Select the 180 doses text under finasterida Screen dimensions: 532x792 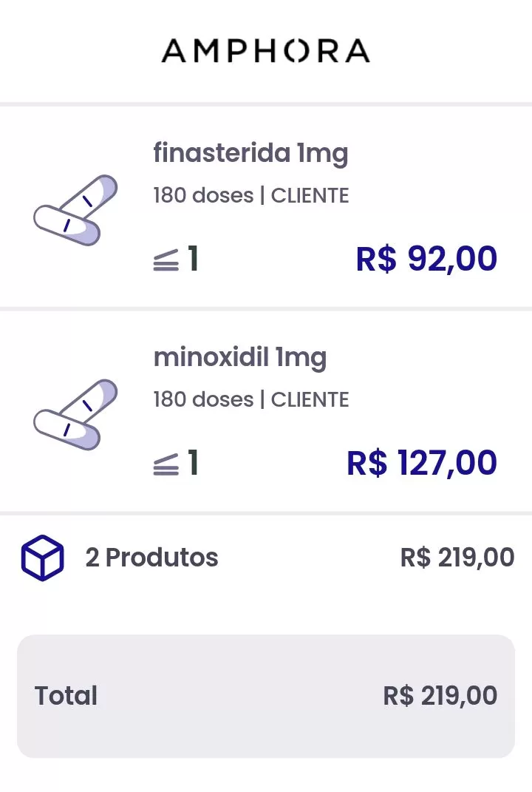[202, 196]
